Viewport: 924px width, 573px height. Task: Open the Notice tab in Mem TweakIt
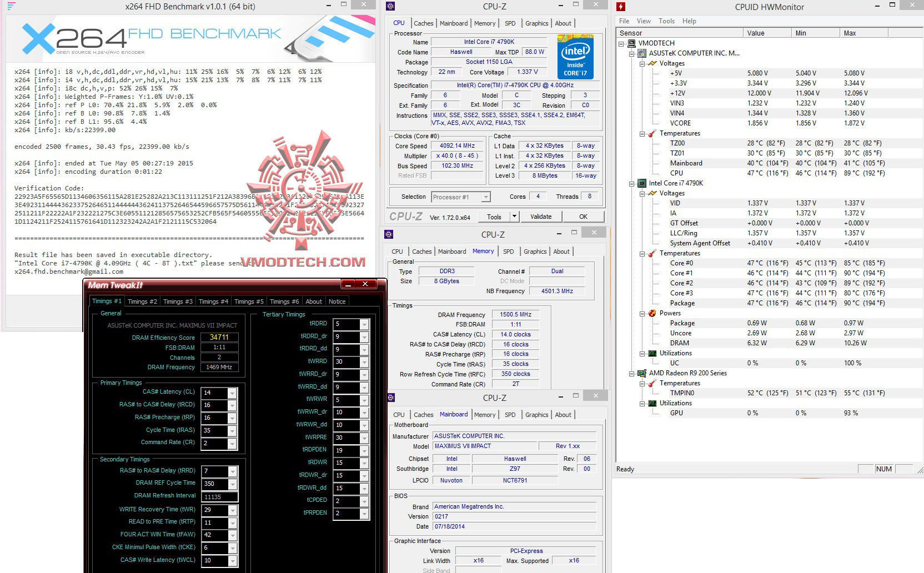tap(337, 301)
